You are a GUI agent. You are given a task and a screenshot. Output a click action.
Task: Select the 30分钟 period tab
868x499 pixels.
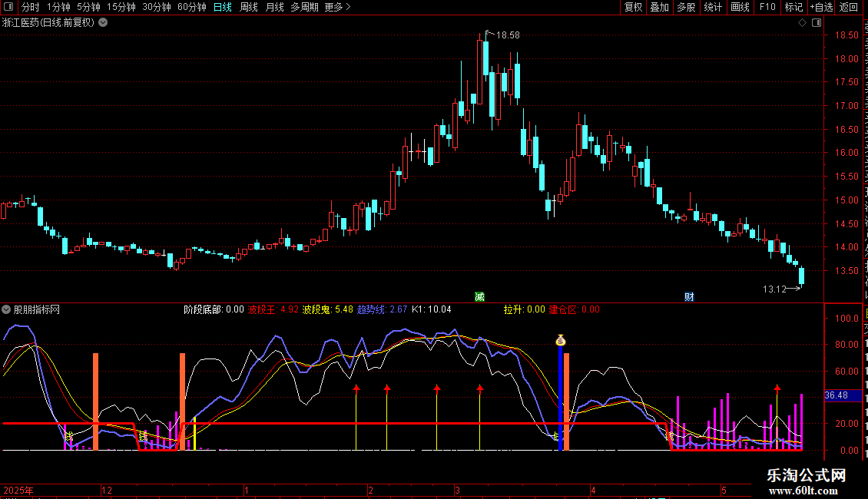coord(156,7)
